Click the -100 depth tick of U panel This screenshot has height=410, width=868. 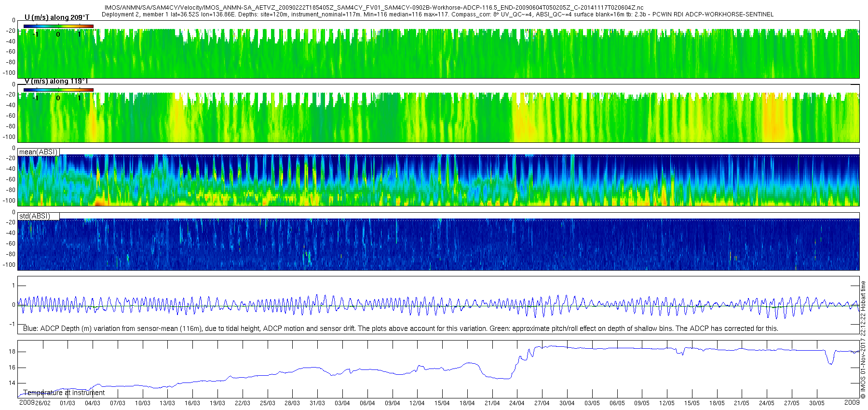10,73
